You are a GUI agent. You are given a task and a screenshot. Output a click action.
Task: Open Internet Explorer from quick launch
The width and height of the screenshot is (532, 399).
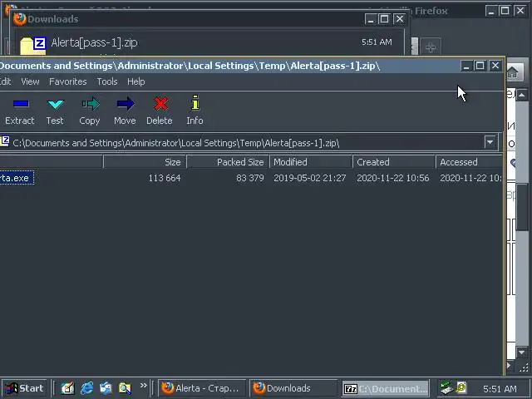(86, 388)
